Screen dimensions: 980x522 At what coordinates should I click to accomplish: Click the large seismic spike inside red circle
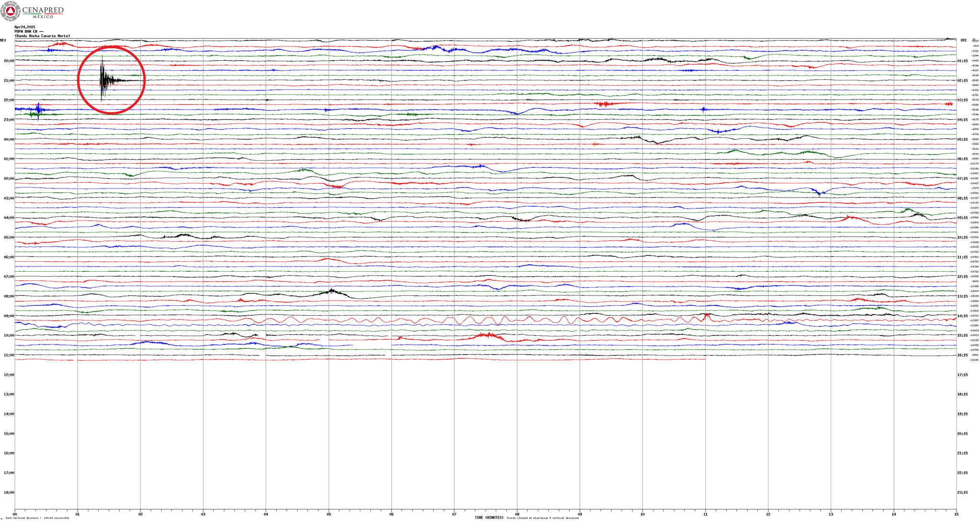coord(103,80)
